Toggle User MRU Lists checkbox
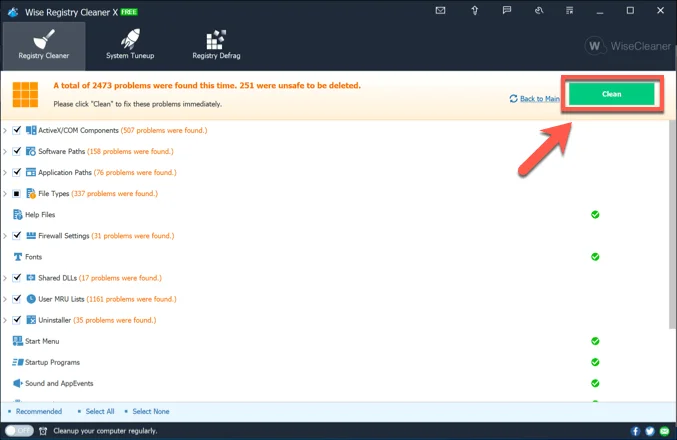This screenshot has width=677, height=440. 16,299
